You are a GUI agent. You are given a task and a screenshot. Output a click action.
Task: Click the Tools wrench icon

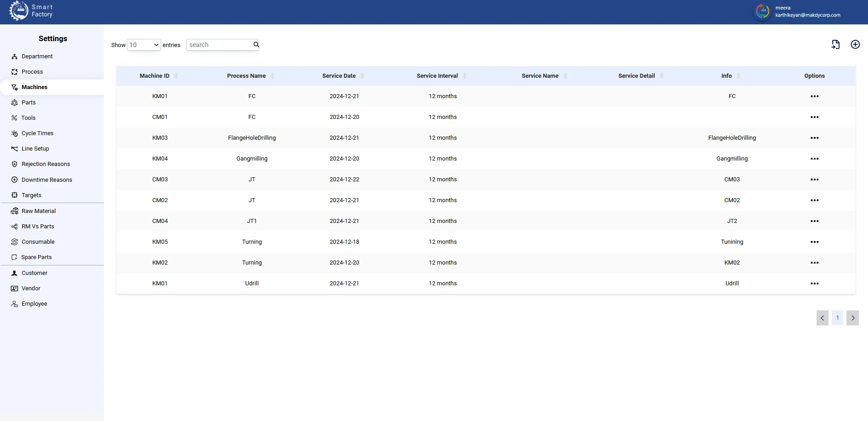(x=14, y=118)
